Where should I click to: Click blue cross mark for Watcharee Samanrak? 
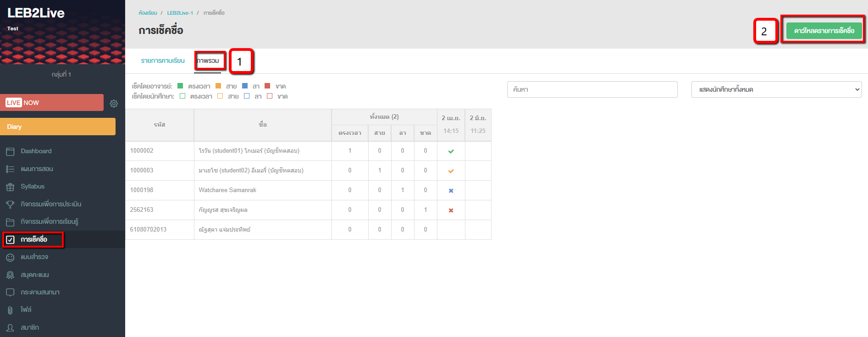pos(451,191)
